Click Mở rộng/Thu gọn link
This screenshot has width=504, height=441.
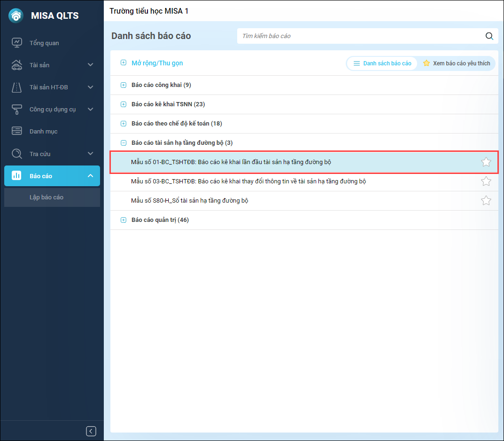pos(157,63)
